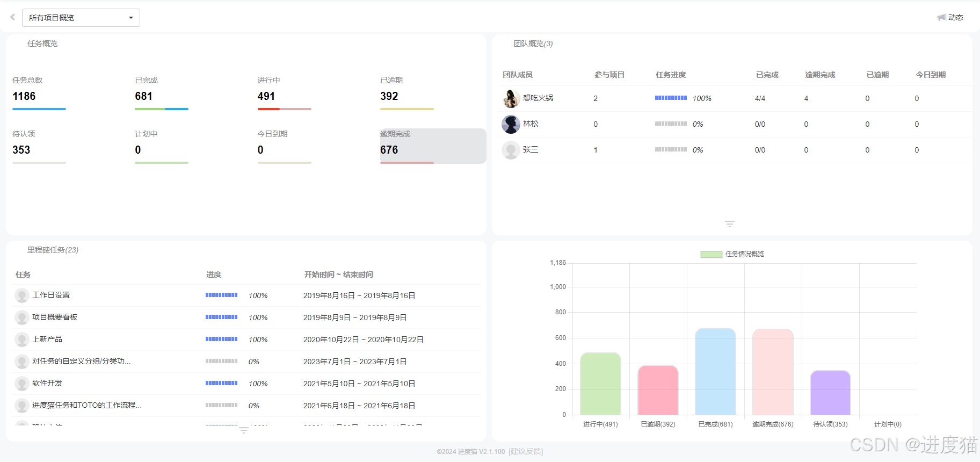Image resolution: width=980 pixels, height=462 pixels.
Task: Click avatar beside 对任务的自定义分组
Action: [x=22, y=362]
